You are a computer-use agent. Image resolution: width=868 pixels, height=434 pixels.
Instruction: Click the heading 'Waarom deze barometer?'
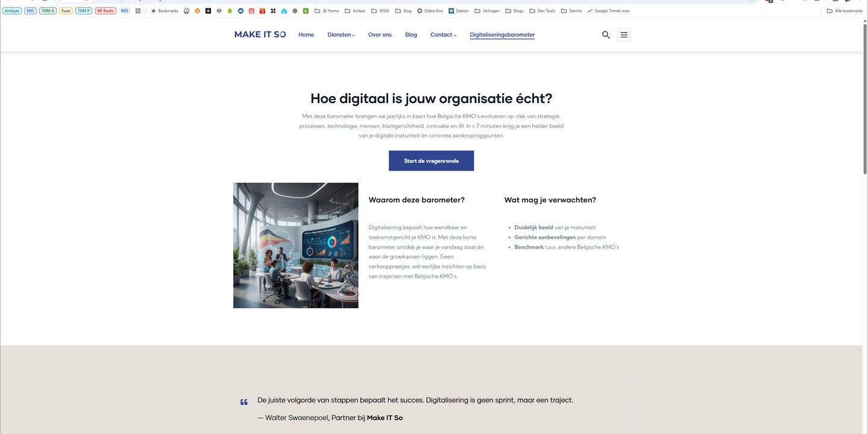click(417, 200)
